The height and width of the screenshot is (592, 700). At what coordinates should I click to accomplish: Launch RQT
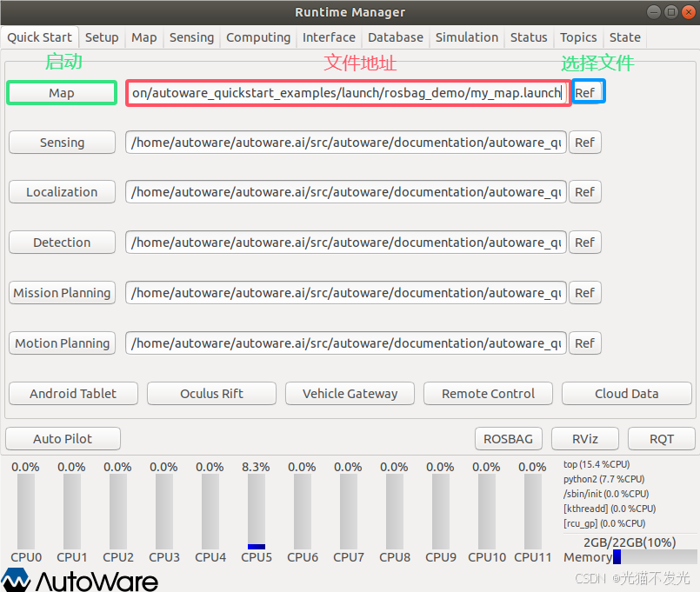coord(661,438)
